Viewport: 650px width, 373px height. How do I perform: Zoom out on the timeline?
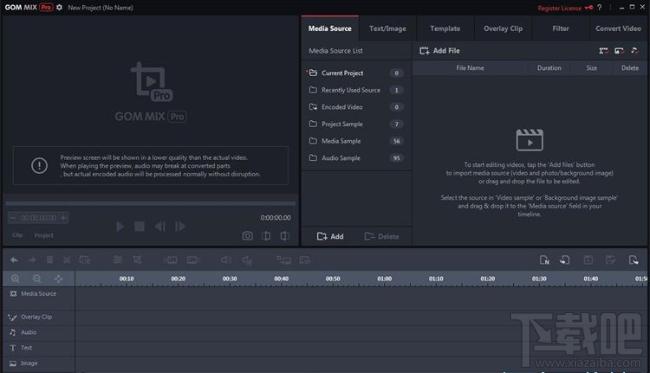[37, 279]
